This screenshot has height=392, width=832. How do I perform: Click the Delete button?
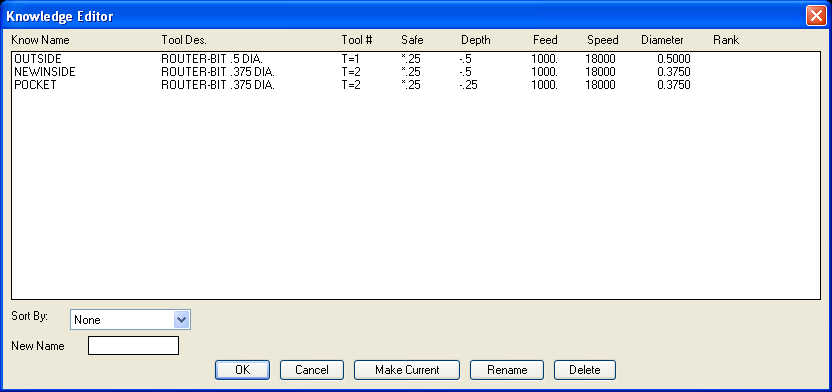[585, 370]
